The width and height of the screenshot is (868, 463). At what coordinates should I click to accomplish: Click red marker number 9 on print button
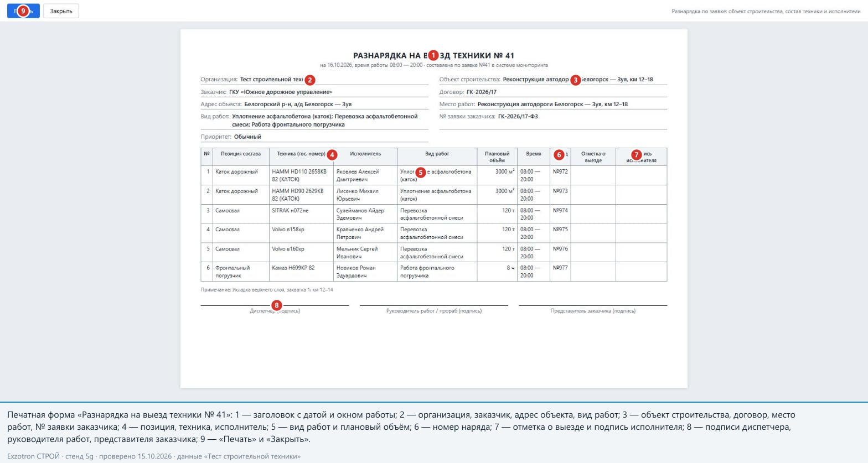[x=23, y=11]
